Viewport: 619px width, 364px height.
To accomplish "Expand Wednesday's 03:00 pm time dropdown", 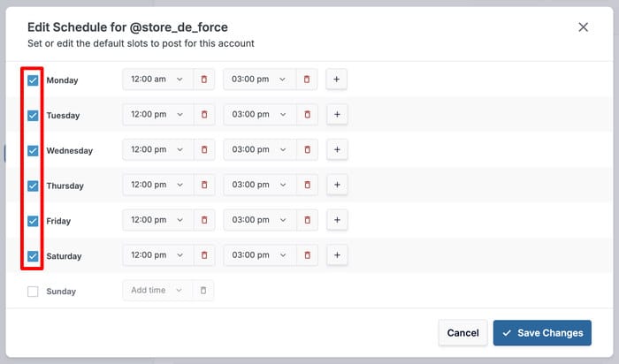I will click(x=258, y=150).
